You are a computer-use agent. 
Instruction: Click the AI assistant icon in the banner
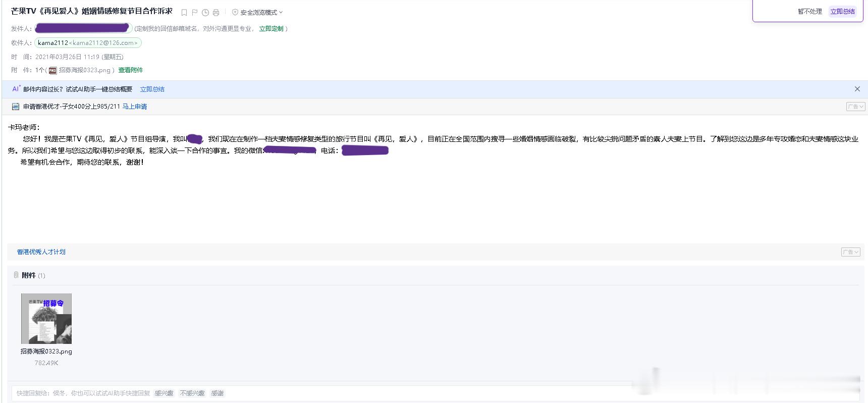(16, 89)
